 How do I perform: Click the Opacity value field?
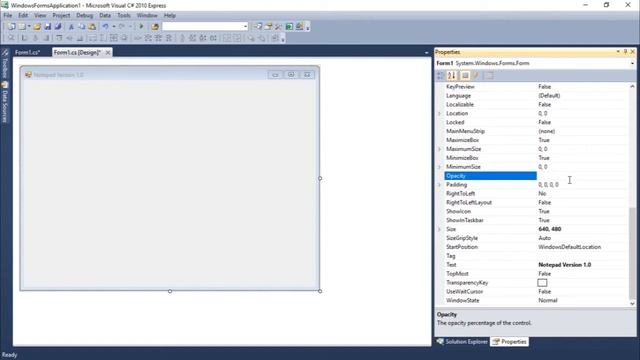tap(582, 176)
